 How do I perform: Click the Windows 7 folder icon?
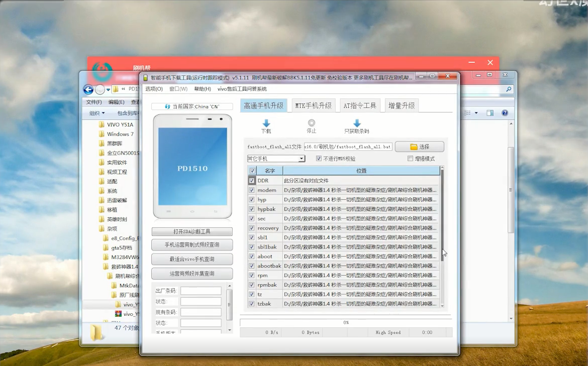102,134
